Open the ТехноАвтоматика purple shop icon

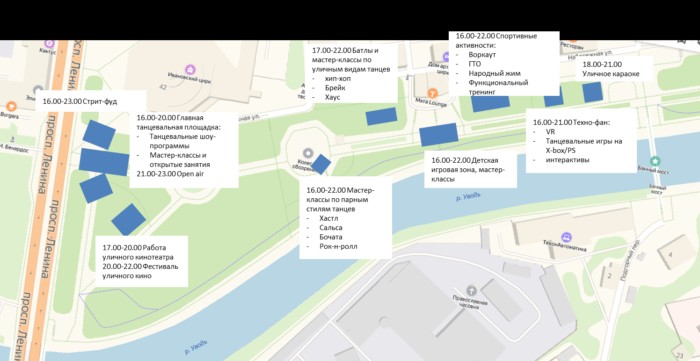tap(566, 236)
